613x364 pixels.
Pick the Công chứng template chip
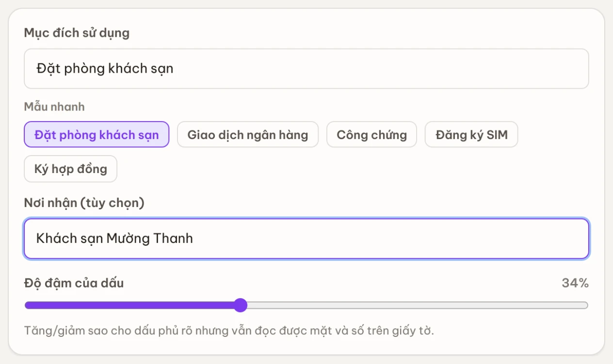tap(371, 134)
